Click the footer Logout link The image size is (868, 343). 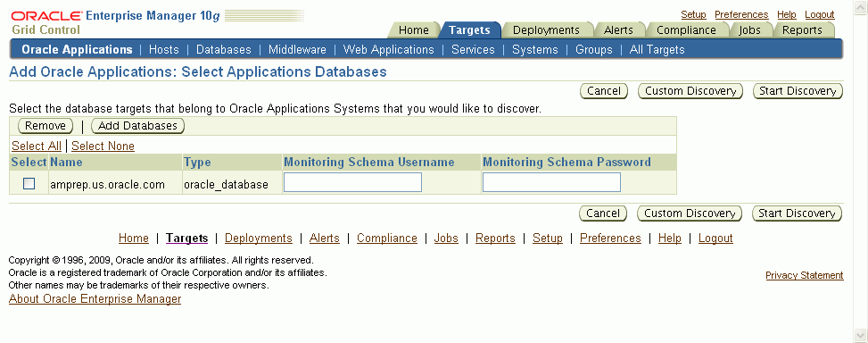tap(715, 238)
